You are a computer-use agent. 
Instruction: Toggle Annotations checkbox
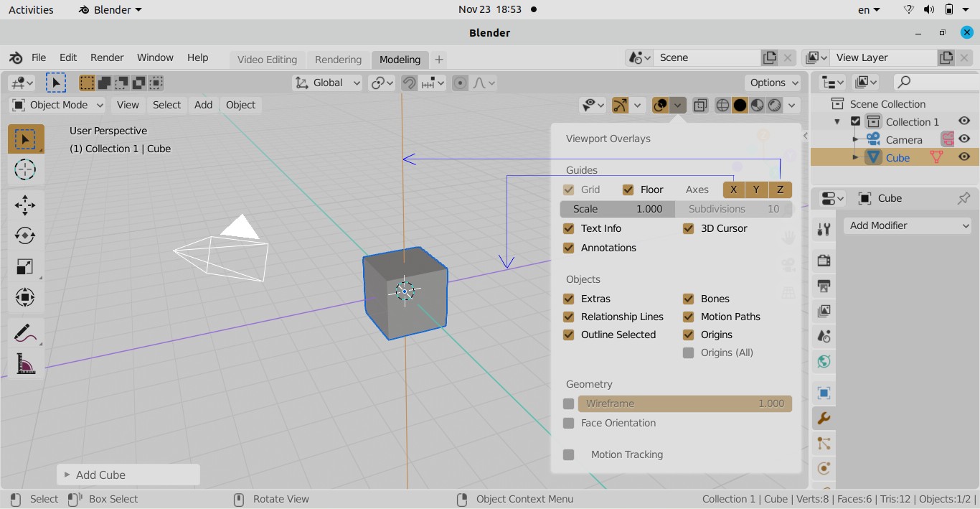pyautogui.click(x=569, y=248)
